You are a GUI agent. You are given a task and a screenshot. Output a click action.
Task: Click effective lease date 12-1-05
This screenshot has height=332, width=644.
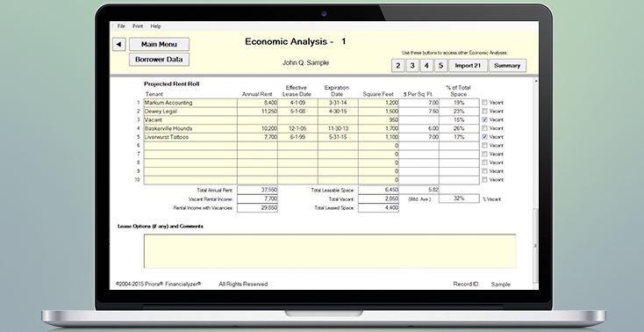(x=297, y=128)
